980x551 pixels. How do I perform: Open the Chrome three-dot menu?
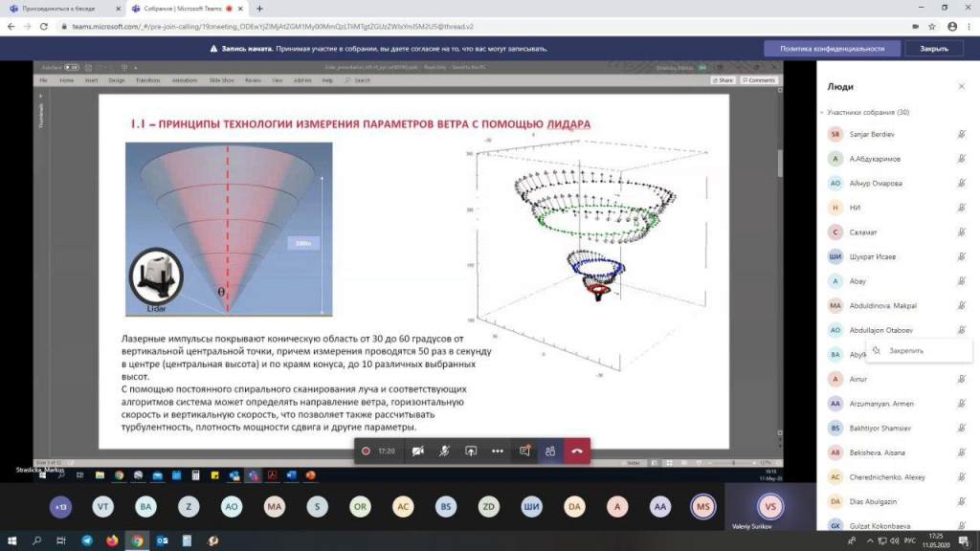969,27
